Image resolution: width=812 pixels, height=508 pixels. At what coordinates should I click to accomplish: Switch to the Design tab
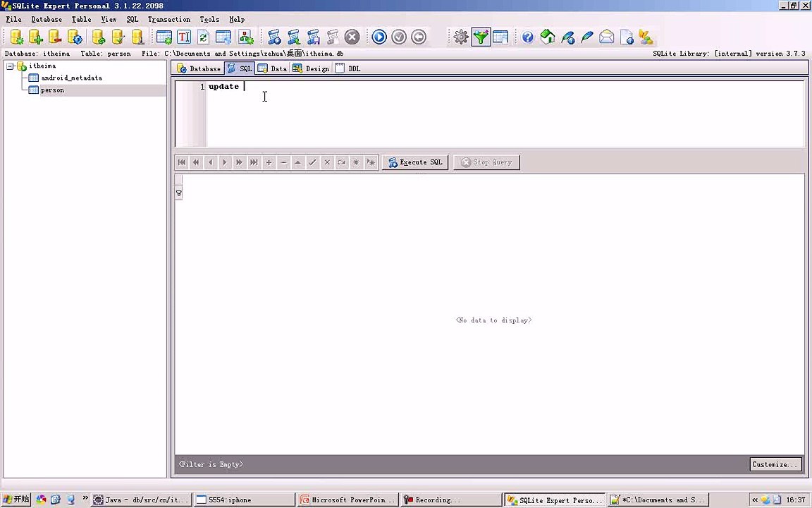(311, 68)
